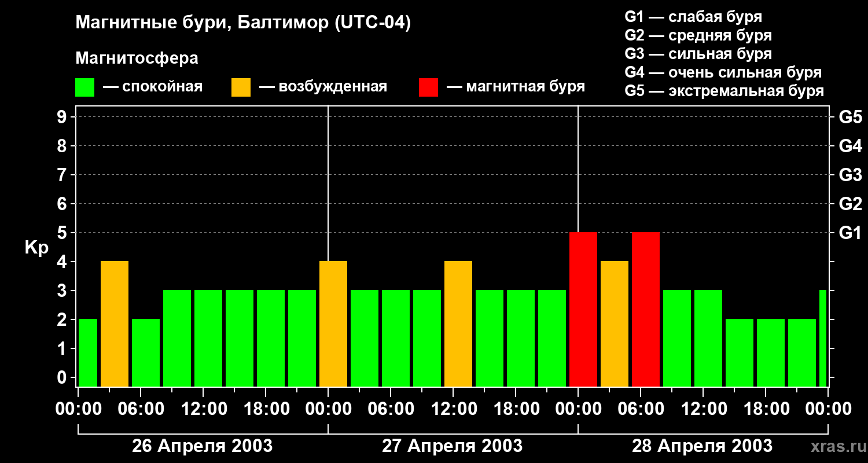Click the red "магнитная буря" legend swatch
The height and width of the screenshot is (463, 868).
tap(428, 87)
